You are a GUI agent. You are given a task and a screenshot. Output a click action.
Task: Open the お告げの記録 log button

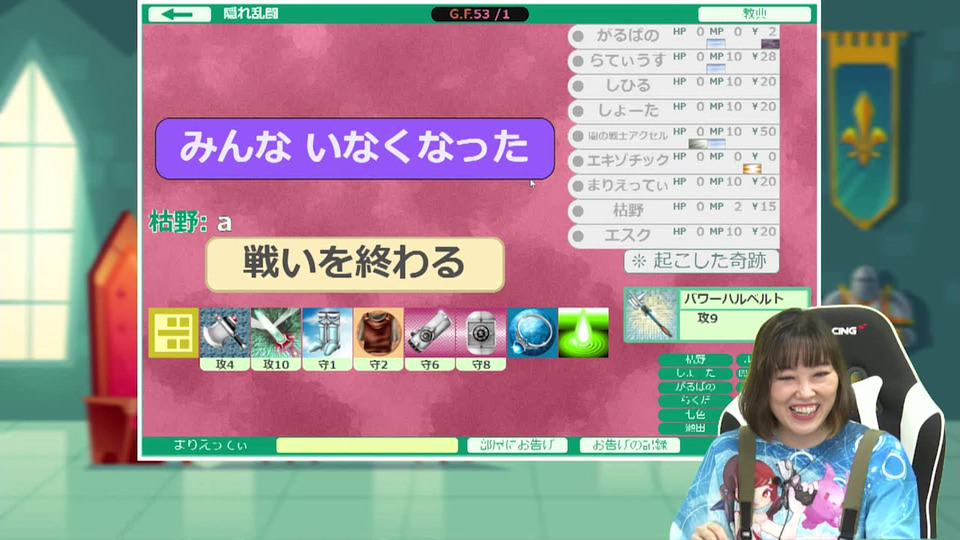[x=630, y=445]
